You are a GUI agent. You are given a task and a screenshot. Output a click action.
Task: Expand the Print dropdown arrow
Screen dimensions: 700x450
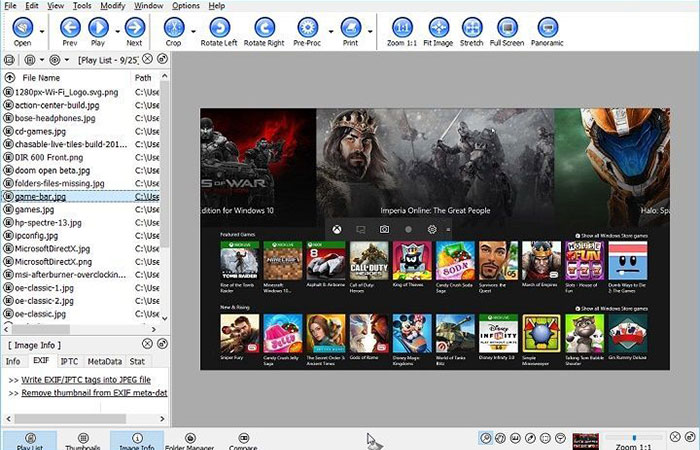coord(370,31)
